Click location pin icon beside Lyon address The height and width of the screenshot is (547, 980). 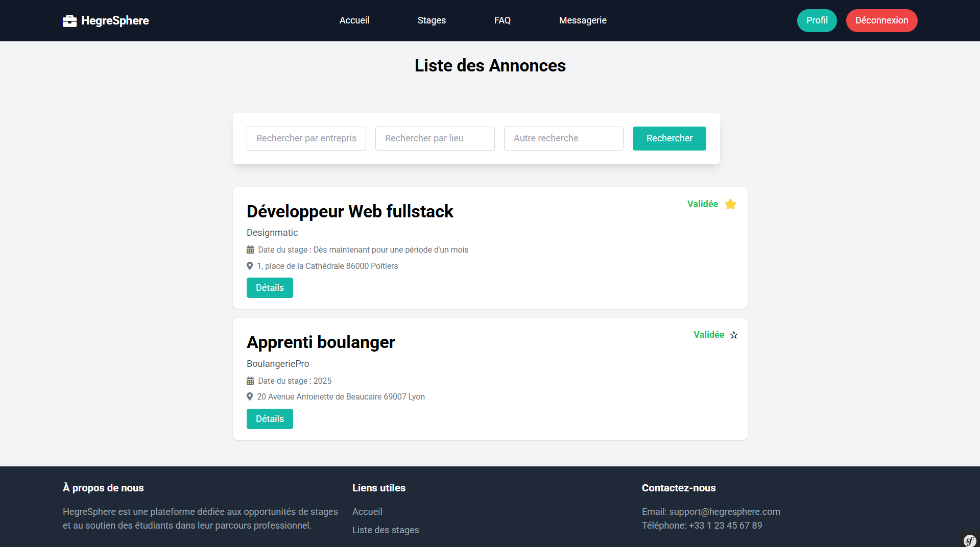(x=250, y=396)
